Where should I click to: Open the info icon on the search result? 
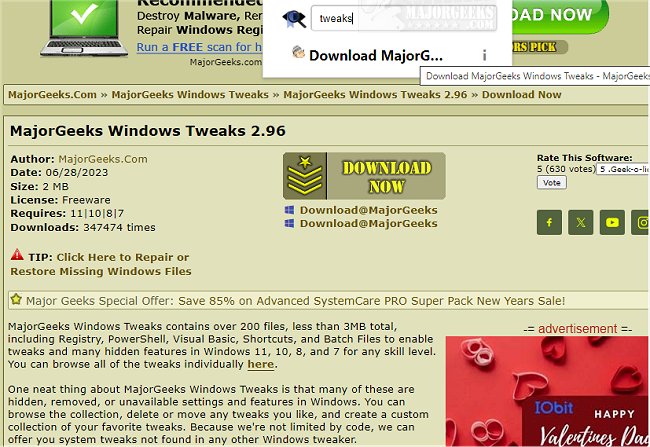pyautogui.click(x=484, y=55)
